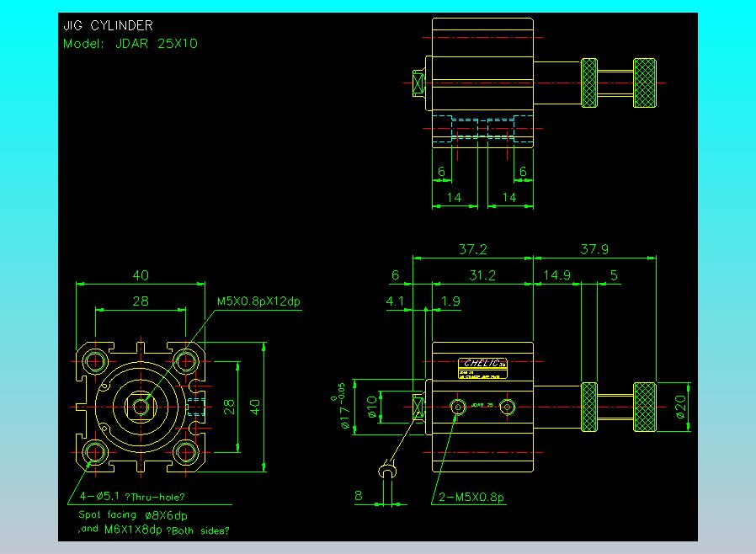
Task: Select the ø10 rod diameter dimension
Action: 371,407
